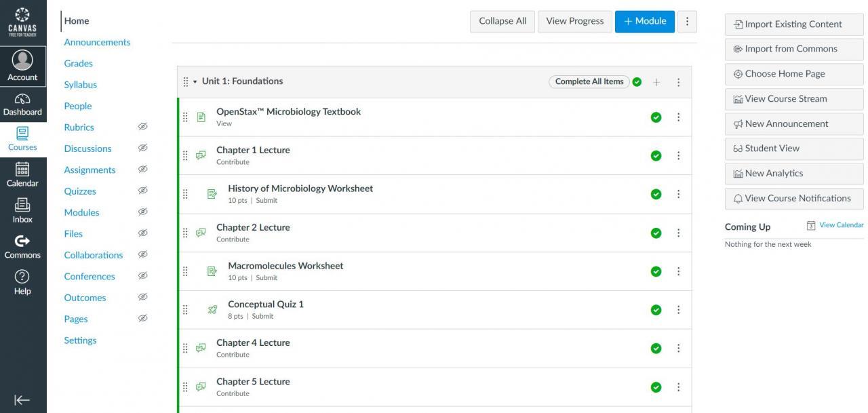
Task: Open the History of Microbiology Worksheet
Action: (300, 189)
